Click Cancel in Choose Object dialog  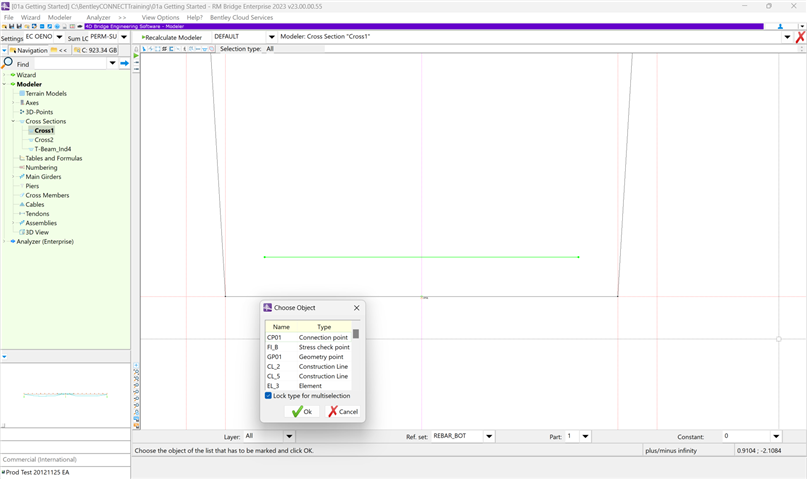(342, 411)
